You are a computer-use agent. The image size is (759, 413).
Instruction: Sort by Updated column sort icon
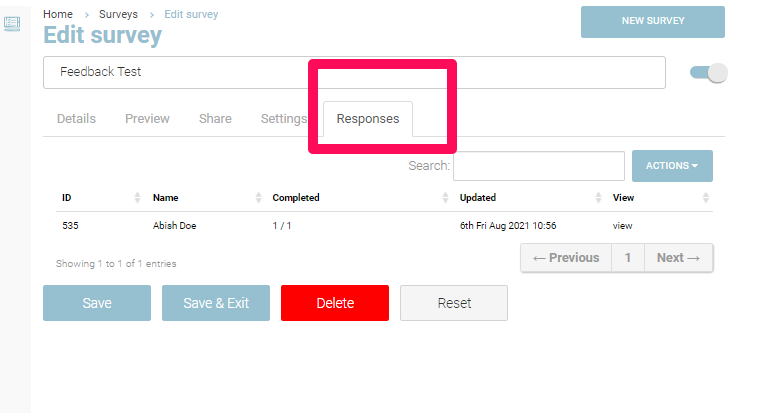(x=599, y=198)
